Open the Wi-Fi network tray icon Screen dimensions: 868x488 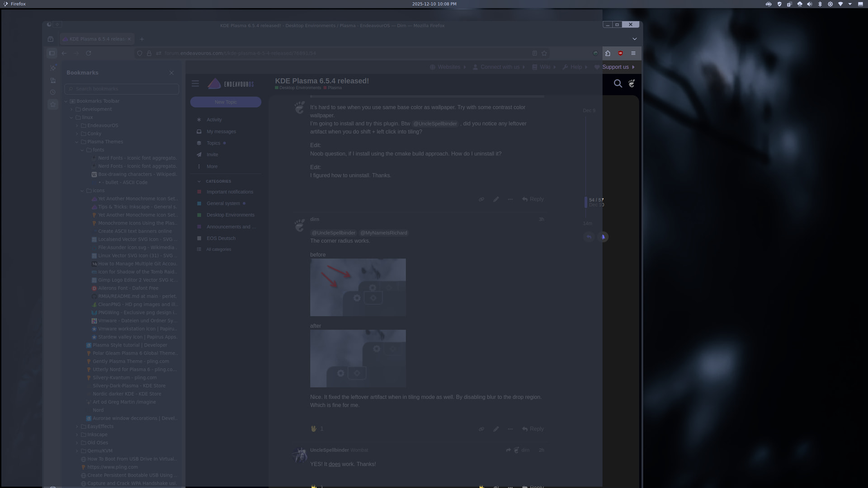click(x=840, y=4)
